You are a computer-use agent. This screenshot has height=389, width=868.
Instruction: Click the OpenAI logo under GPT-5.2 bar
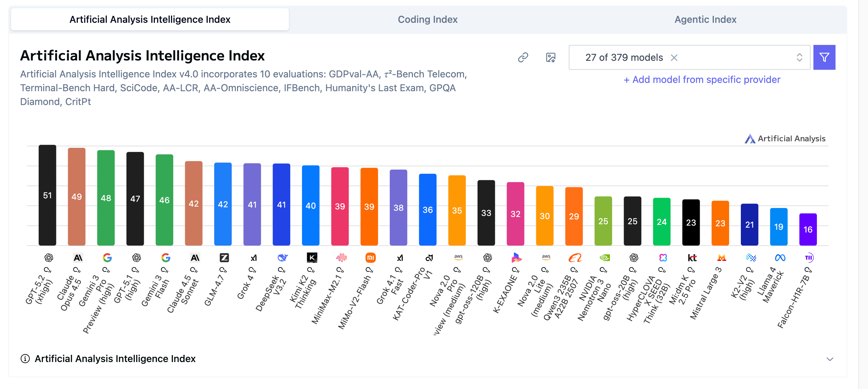[49, 258]
